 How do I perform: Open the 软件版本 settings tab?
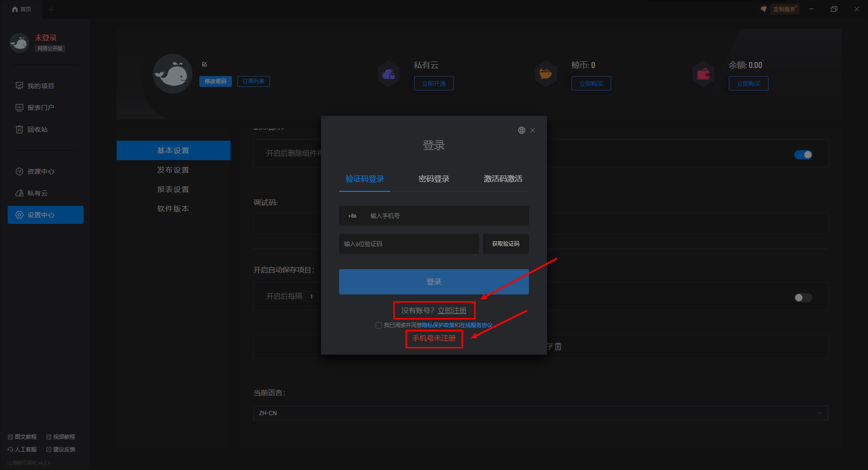174,209
